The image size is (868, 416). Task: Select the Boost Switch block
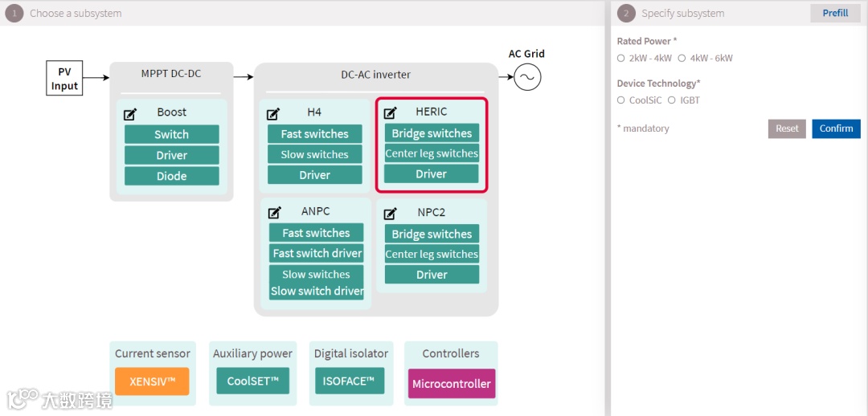(172, 134)
